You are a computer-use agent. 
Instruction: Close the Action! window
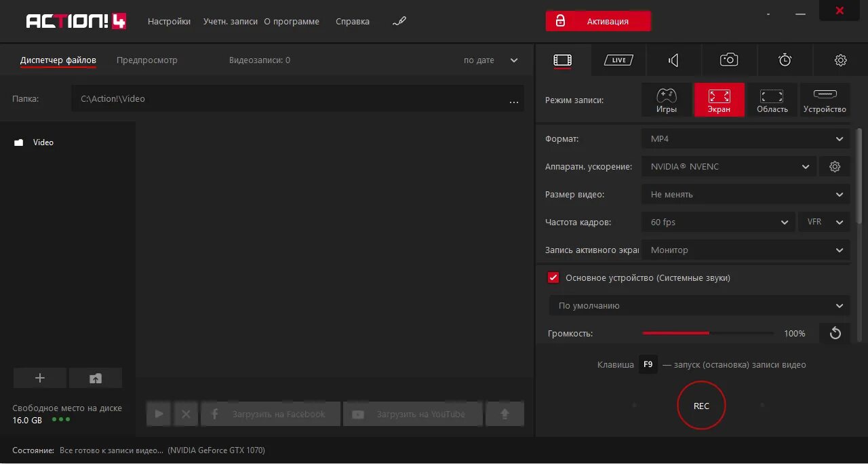840,11
